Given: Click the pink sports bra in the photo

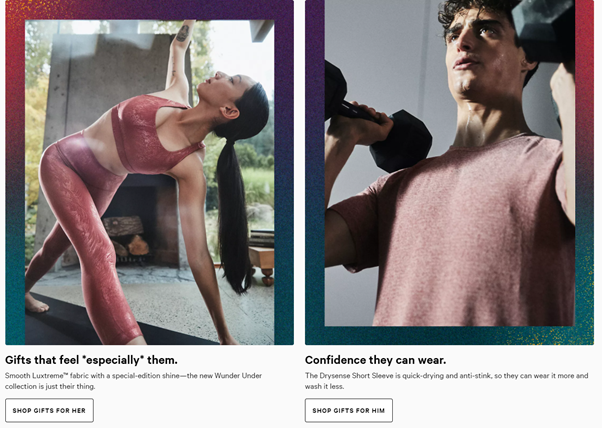Looking at the screenshot, I should [x=152, y=134].
